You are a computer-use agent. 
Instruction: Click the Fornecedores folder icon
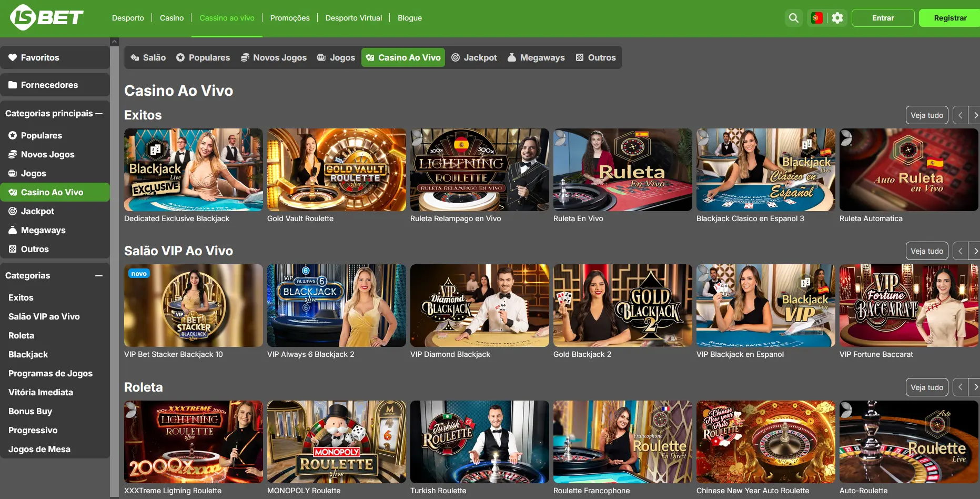point(13,85)
